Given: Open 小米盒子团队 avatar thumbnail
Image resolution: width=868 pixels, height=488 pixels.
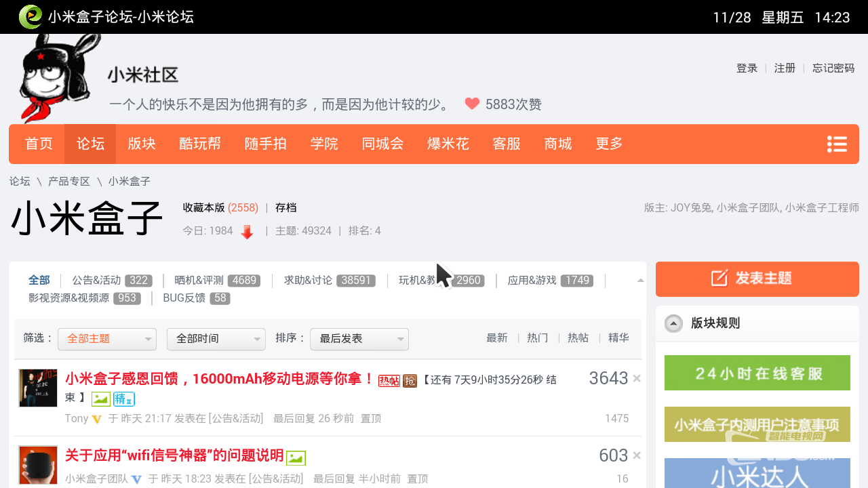Looking at the screenshot, I should point(38,465).
